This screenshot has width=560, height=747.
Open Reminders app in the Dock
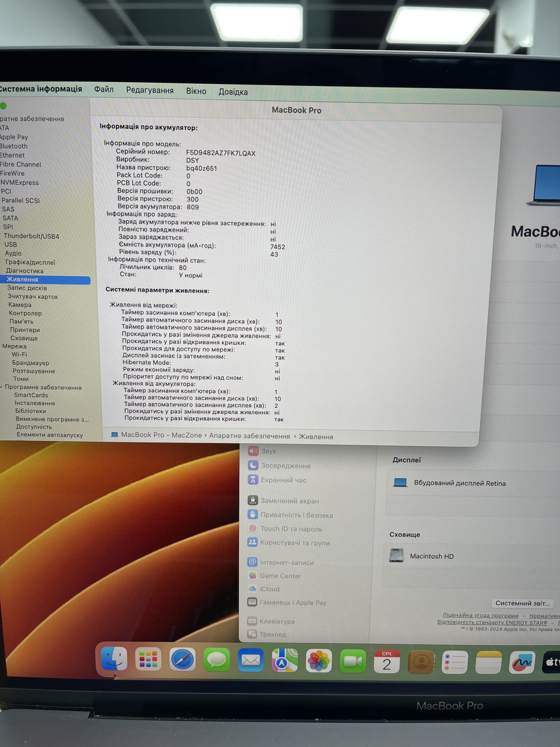(455, 662)
